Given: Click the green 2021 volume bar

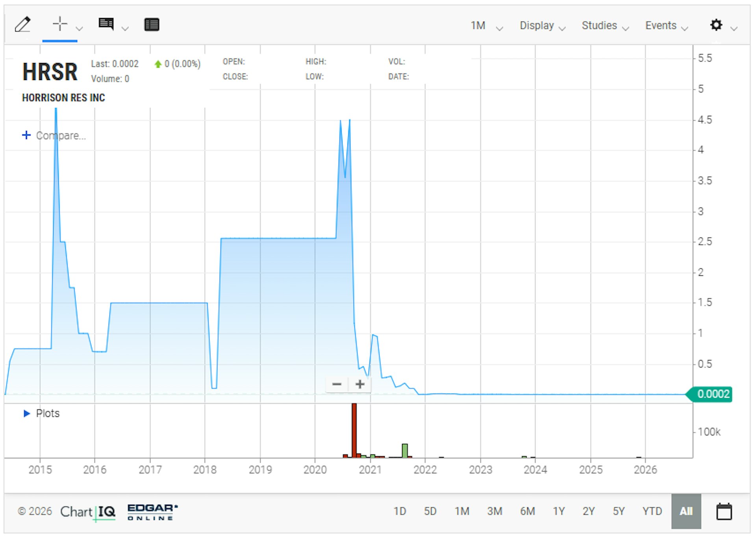Looking at the screenshot, I should pyautogui.click(x=404, y=451).
